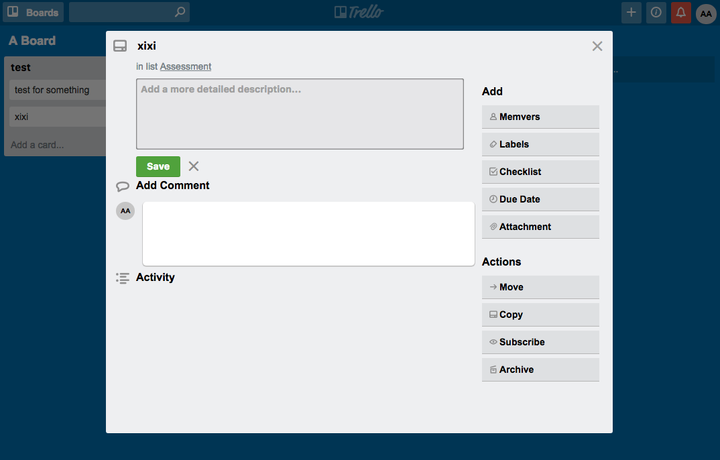
Task: Open the Labels picker
Action: pyautogui.click(x=540, y=144)
